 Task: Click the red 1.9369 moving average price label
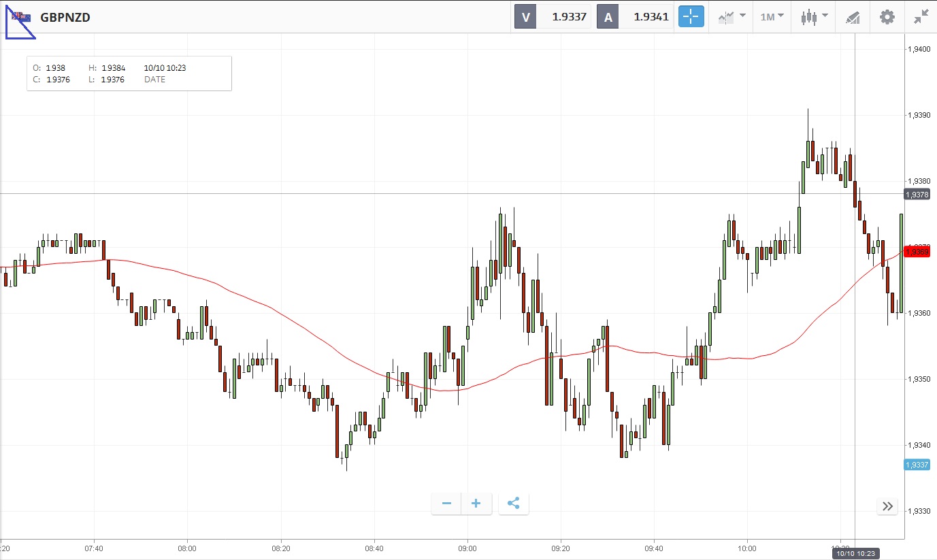(917, 252)
